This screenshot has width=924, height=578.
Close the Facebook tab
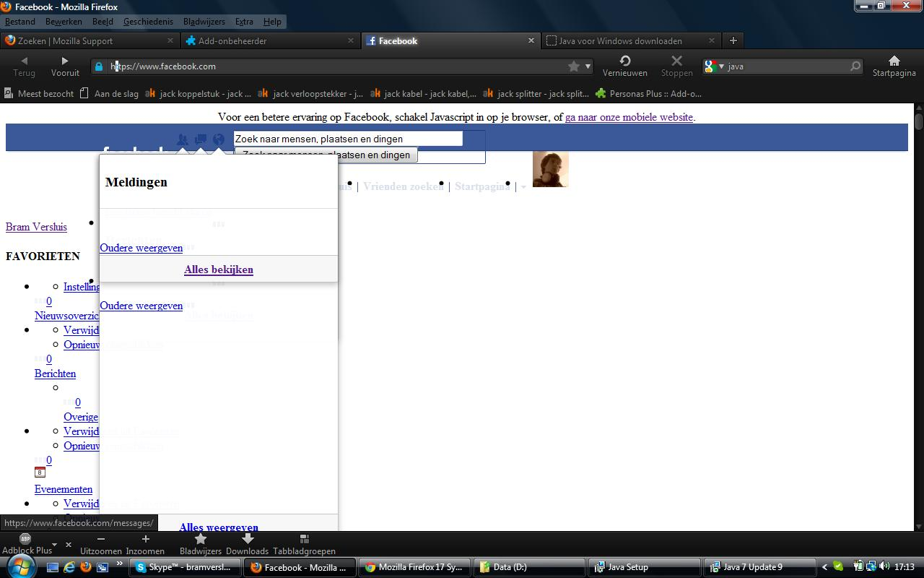click(531, 40)
